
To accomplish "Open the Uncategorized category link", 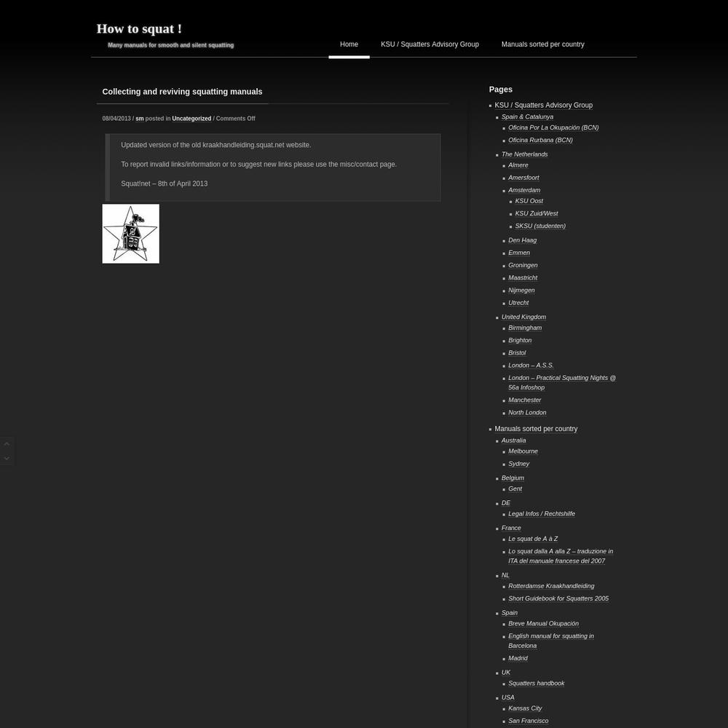I will [x=191, y=119].
